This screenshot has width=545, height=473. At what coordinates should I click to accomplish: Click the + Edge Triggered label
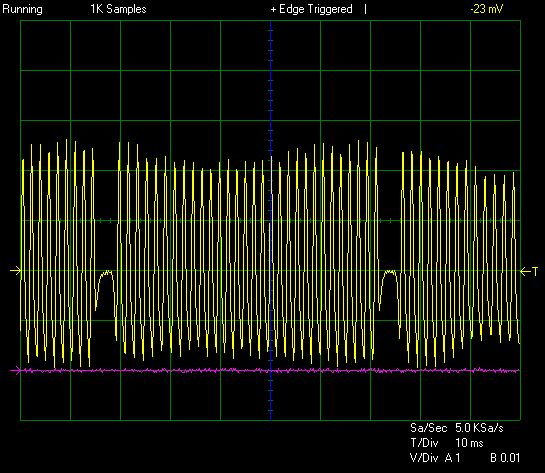(x=311, y=9)
